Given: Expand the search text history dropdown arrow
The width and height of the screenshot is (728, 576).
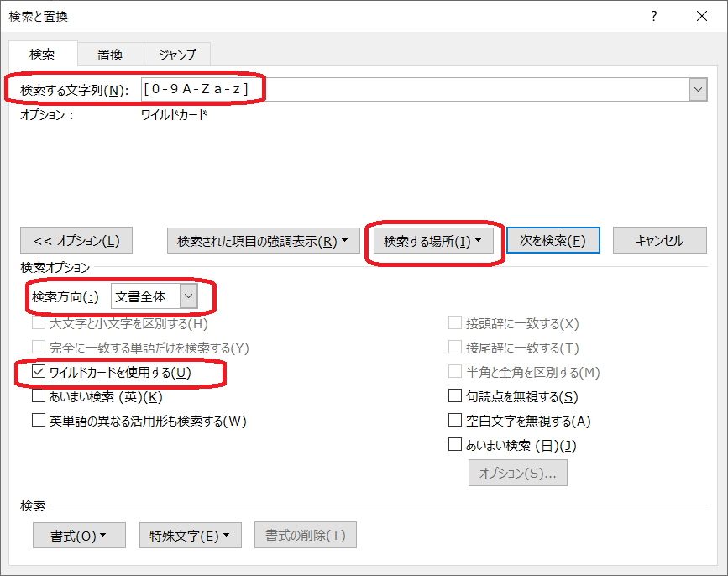Looking at the screenshot, I should point(697,90).
